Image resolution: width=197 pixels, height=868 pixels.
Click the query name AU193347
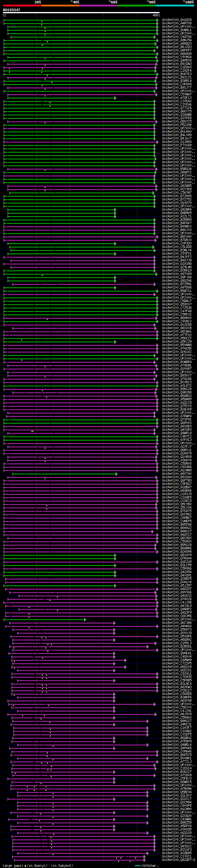coord(11,10)
